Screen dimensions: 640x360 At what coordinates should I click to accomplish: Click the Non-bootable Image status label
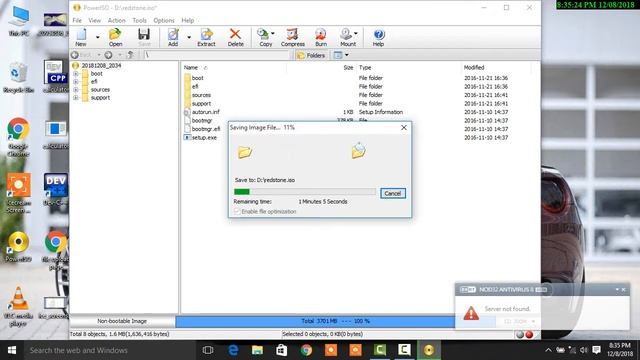click(122, 321)
